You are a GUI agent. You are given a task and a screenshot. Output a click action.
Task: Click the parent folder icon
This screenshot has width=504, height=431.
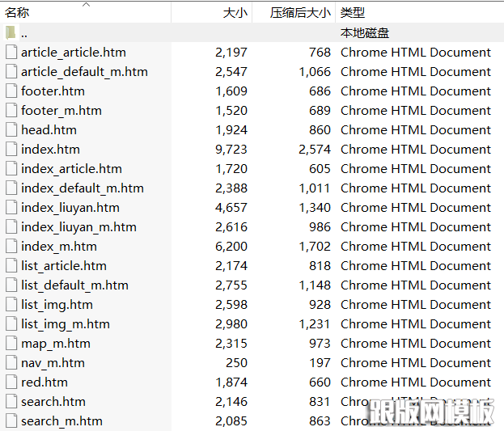tap(11, 32)
